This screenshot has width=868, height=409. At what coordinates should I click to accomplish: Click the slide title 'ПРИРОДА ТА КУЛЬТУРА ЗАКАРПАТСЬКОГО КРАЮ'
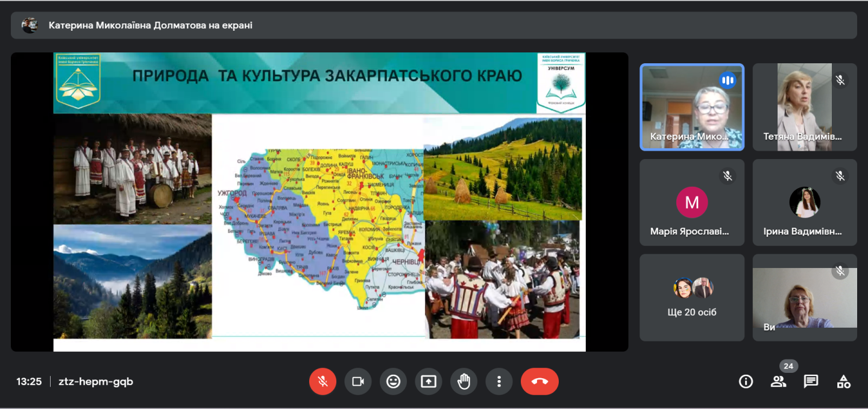(327, 76)
